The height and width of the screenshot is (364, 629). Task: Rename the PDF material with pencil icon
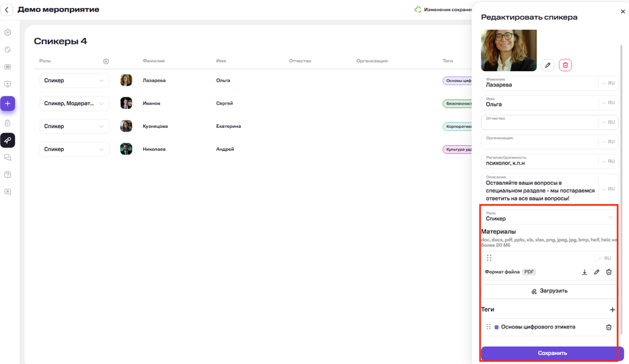596,272
